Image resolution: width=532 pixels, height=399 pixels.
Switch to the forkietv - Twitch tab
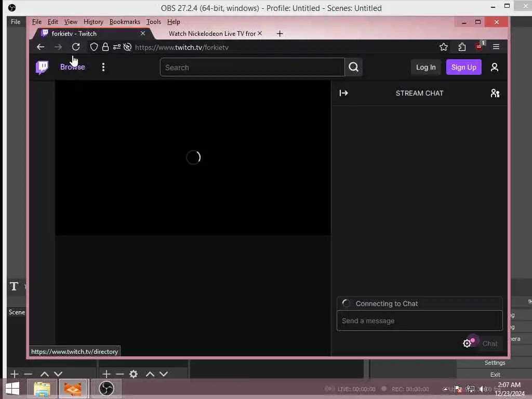(91, 33)
